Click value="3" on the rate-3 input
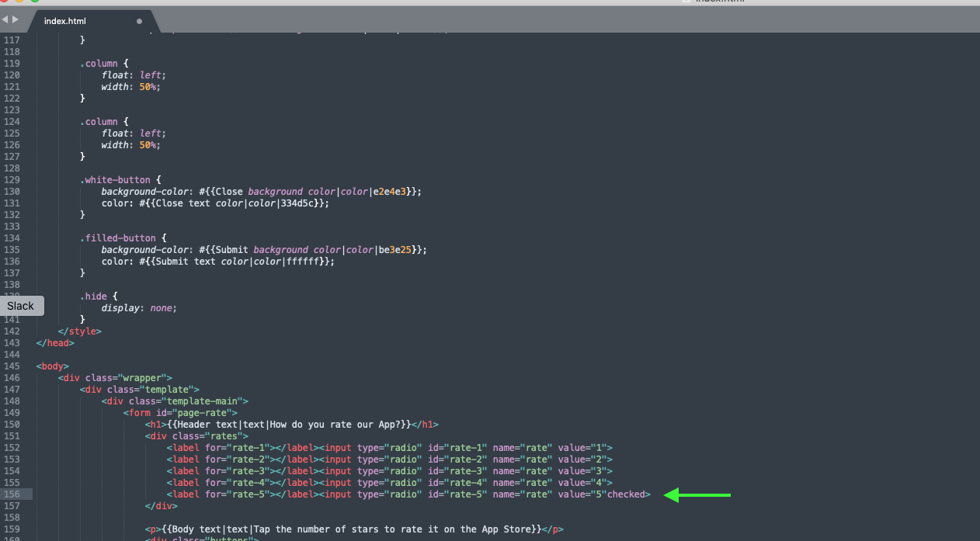This screenshot has height=541, width=980. coord(582,471)
